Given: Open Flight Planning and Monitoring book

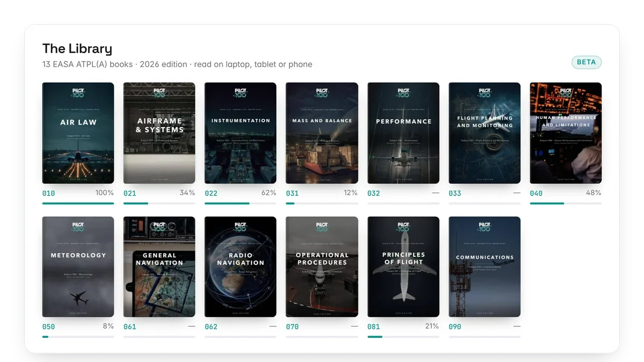Looking at the screenshot, I should point(485,133).
